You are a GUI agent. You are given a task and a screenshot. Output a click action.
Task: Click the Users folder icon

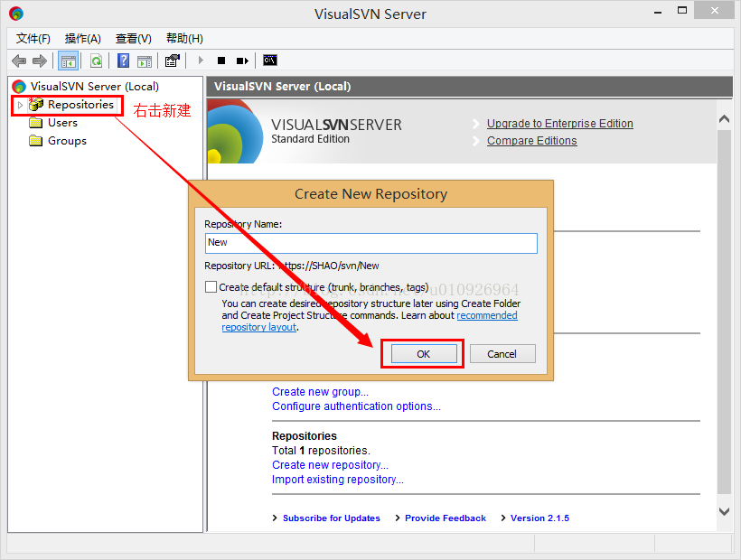point(36,123)
